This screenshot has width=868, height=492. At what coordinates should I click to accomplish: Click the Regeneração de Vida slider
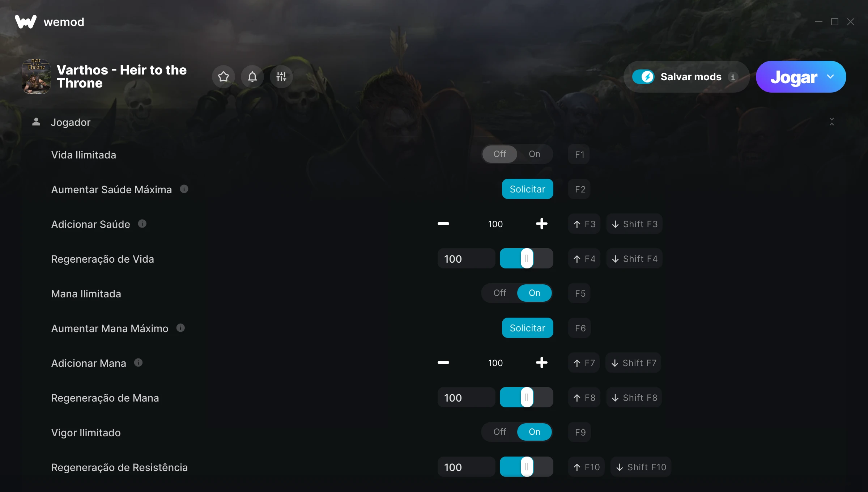pos(527,258)
